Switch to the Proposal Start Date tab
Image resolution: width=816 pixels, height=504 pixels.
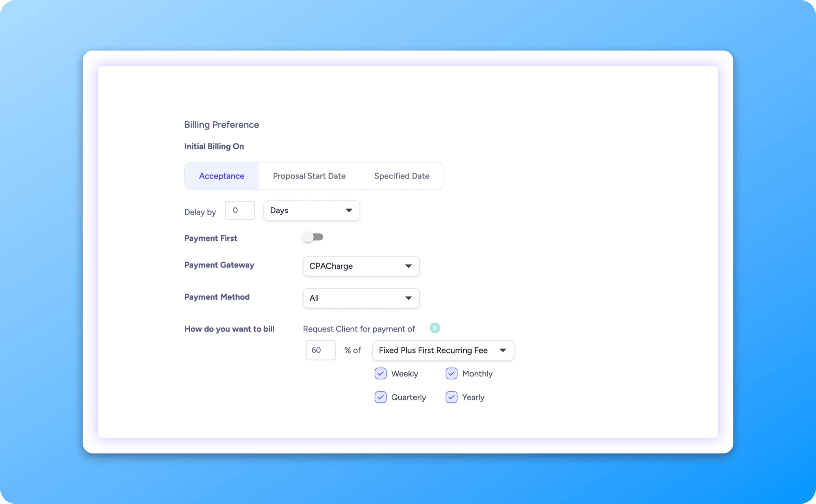pos(309,176)
